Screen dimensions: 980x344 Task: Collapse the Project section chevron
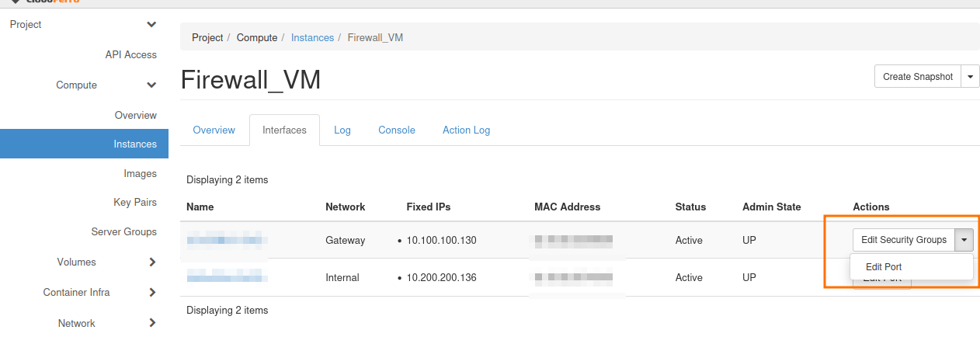[151, 25]
